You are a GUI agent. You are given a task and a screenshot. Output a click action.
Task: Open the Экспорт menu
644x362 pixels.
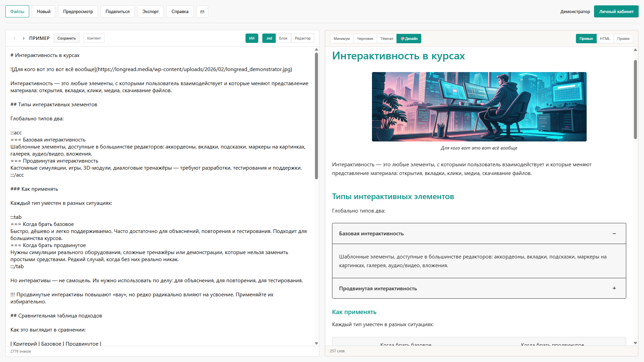pyautogui.click(x=150, y=12)
